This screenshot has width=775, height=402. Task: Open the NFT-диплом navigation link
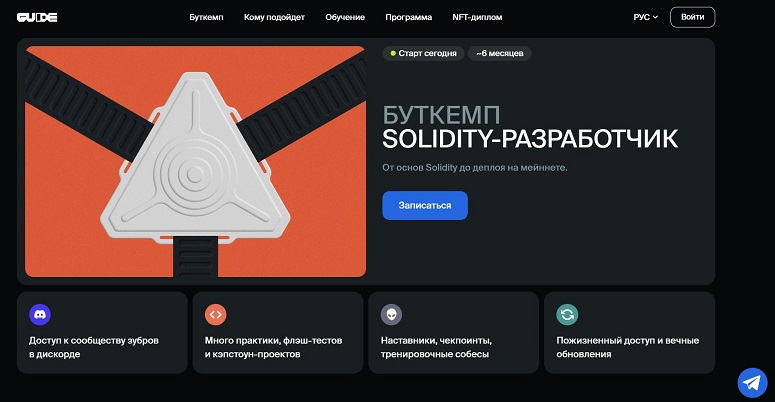pyautogui.click(x=477, y=17)
